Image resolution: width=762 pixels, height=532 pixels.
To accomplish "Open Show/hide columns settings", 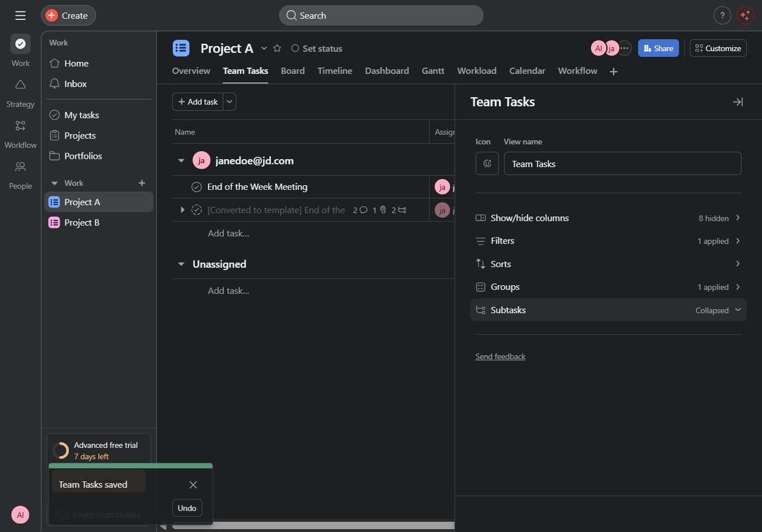I will pyautogui.click(x=608, y=218).
